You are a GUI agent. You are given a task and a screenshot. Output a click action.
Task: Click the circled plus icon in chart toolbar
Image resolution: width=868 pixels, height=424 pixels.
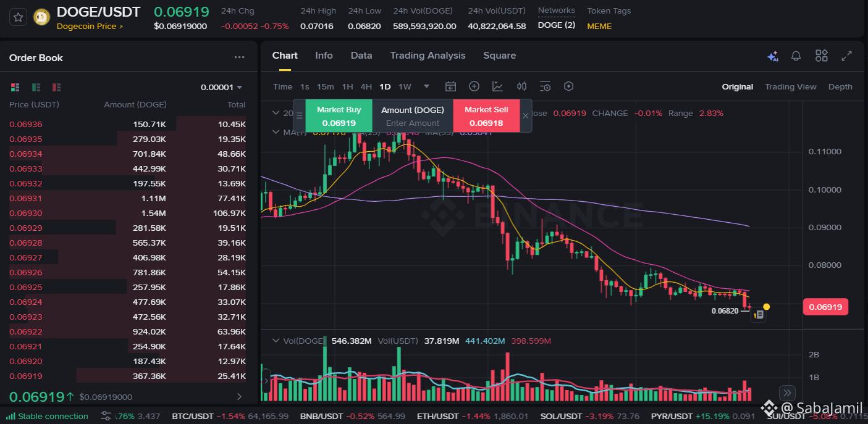coord(474,86)
